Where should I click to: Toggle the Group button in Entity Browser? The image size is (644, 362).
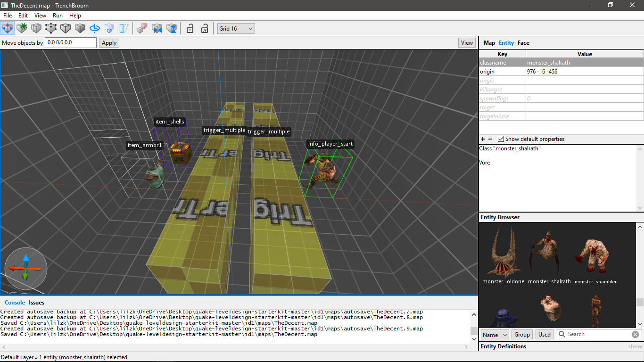(522, 335)
